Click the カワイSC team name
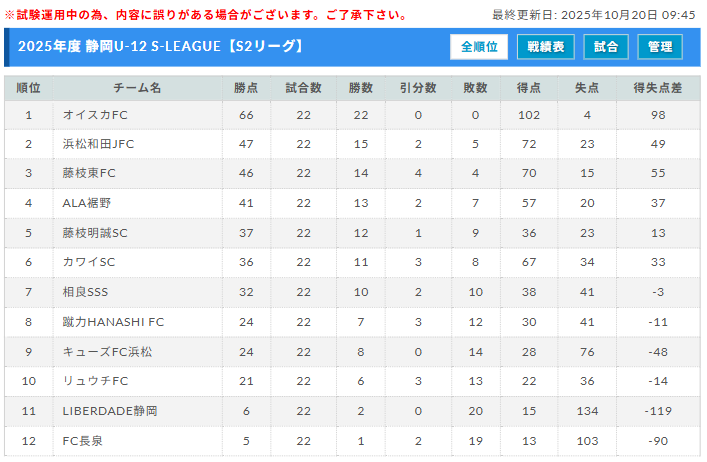Screen dimensions: 707x462 89,262
